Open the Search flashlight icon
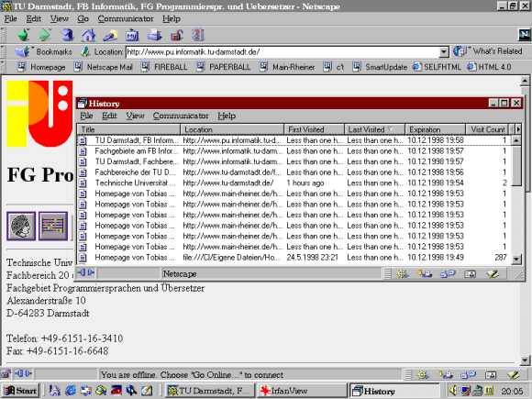The width and height of the screenshot is (532, 399). pyautogui.click(x=110, y=35)
